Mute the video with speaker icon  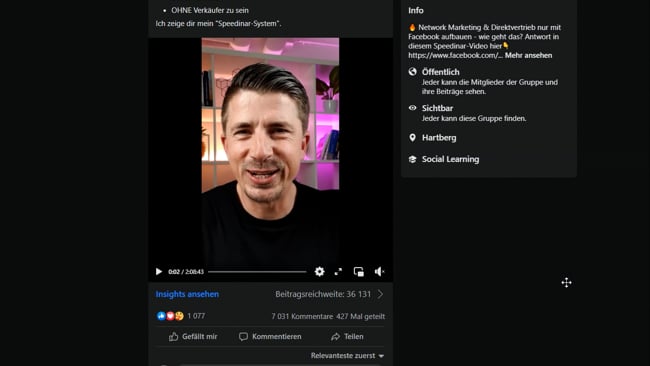point(379,271)
